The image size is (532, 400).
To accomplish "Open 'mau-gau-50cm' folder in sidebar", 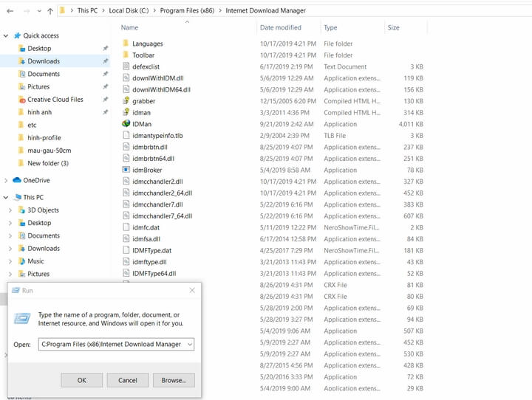I will (x=50, y=151).
